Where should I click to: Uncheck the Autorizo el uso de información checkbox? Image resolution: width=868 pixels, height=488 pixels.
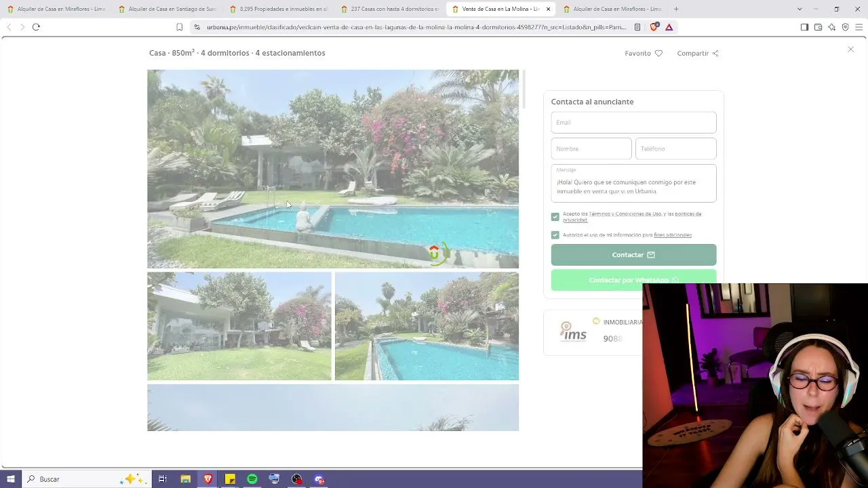555,235
